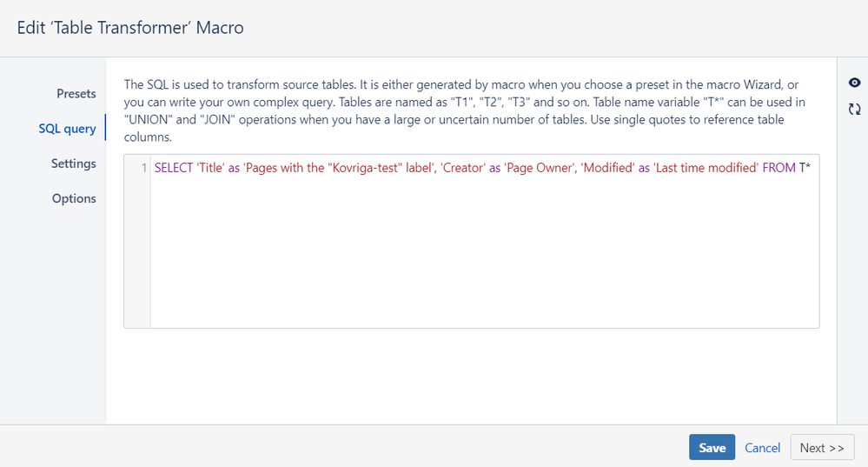Click the FROM keyword in query
The width and height of the screenshot is (868, 467).
(779, 168)
